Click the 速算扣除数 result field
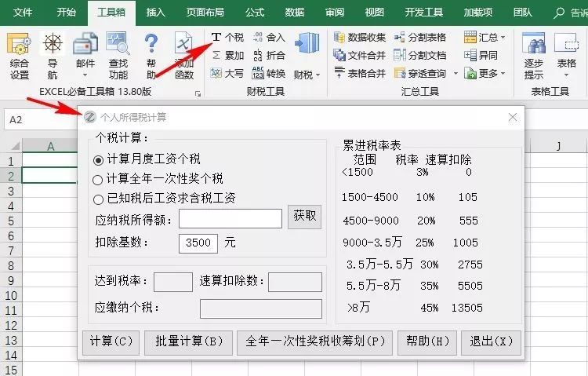The image size is (588, 376). pos(295,282)
